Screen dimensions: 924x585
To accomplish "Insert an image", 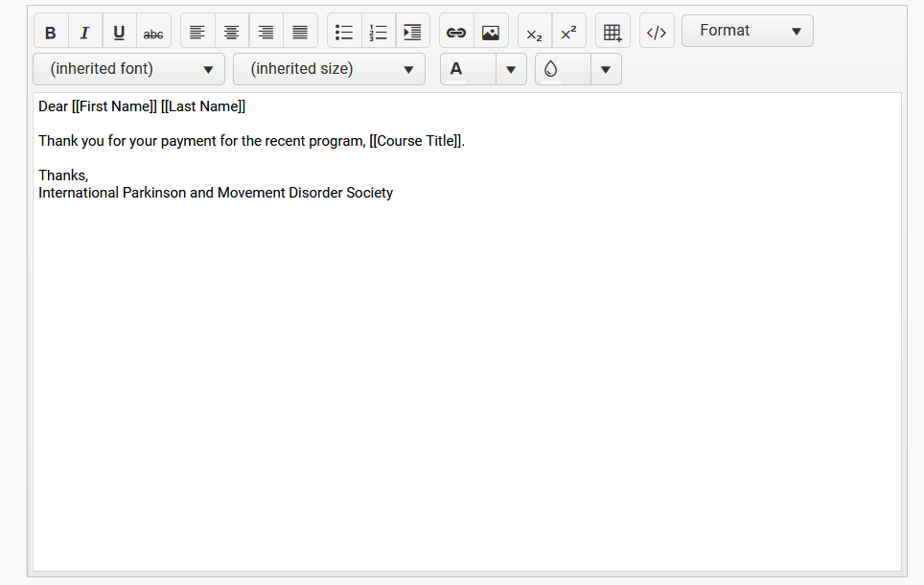I will coord(491,32).
